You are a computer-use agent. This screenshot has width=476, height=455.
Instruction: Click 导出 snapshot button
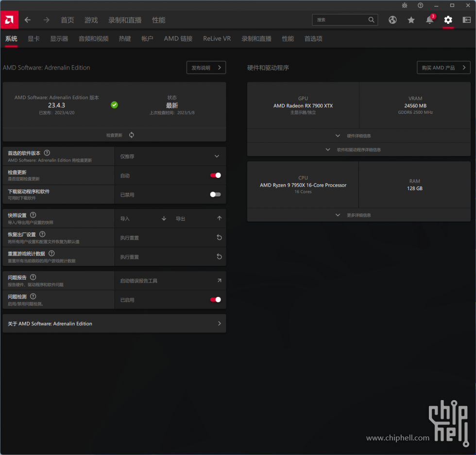(180, 219)
